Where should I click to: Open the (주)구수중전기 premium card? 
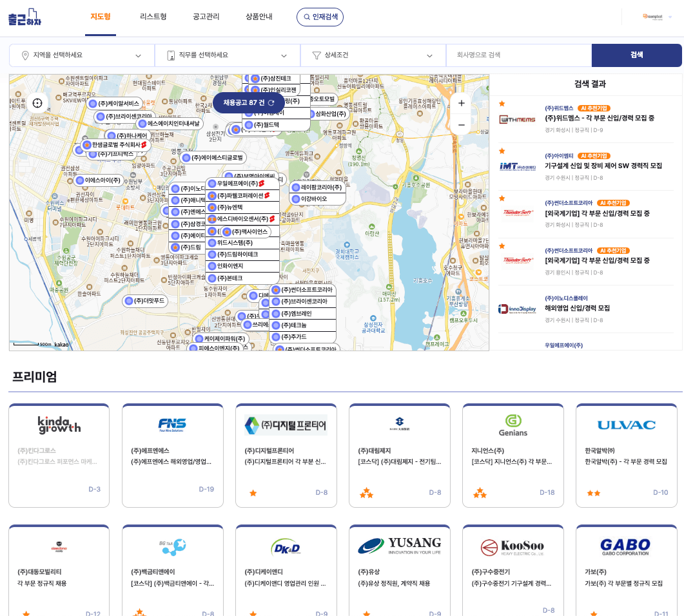pyautogui.click(x=513, y=571)
